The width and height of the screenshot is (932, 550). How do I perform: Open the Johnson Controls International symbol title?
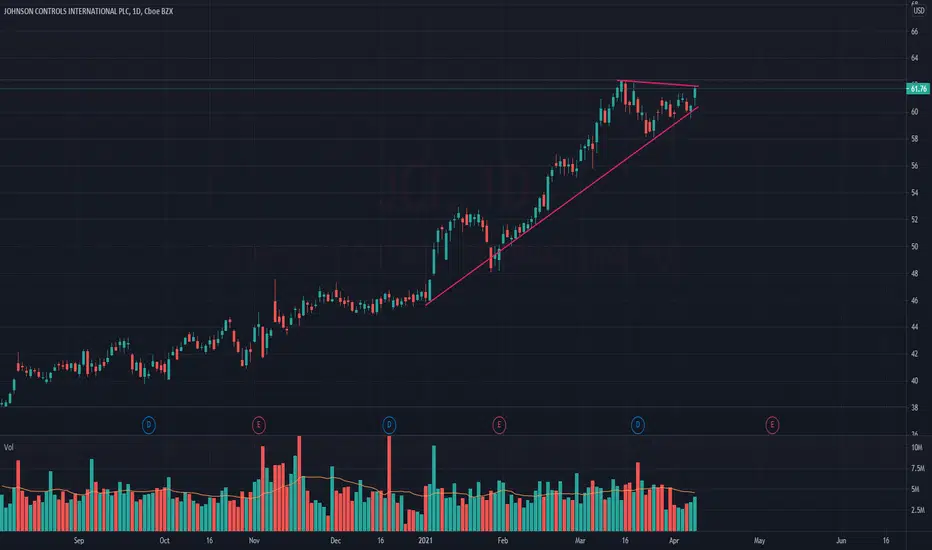66,11
